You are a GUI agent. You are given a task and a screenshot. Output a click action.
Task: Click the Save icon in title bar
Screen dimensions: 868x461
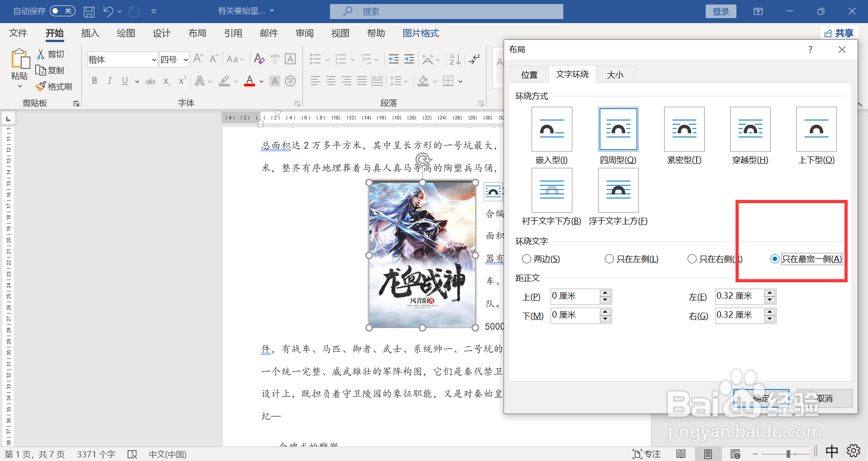click(89, 11)
